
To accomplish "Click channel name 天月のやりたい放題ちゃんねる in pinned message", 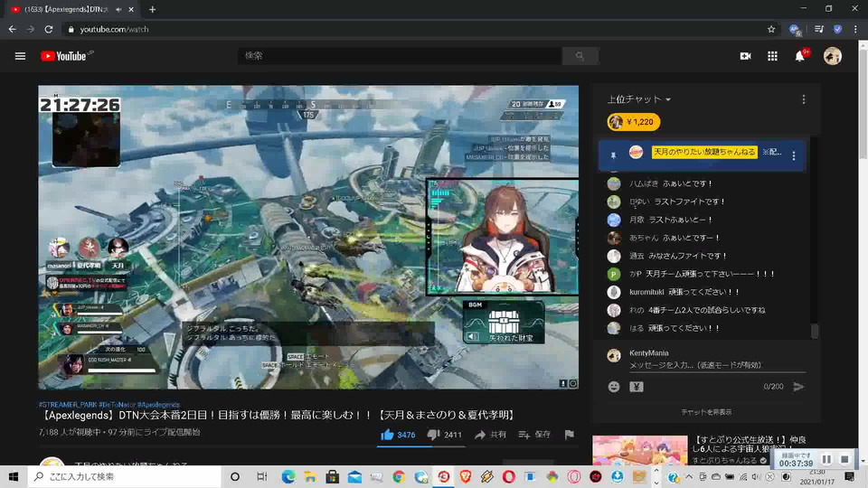I will pyautogui.click(x=704, y=152).
